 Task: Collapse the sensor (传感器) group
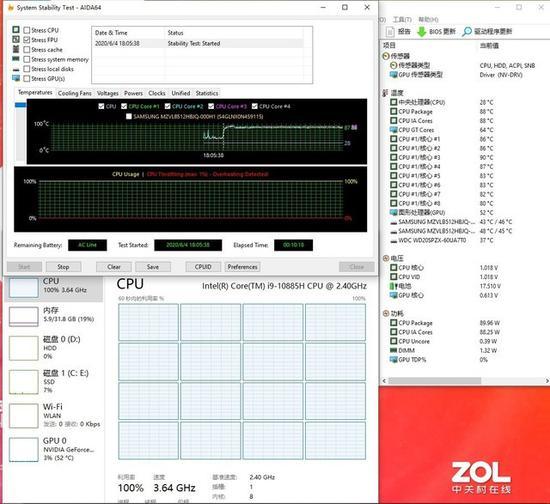coord(386,56)
